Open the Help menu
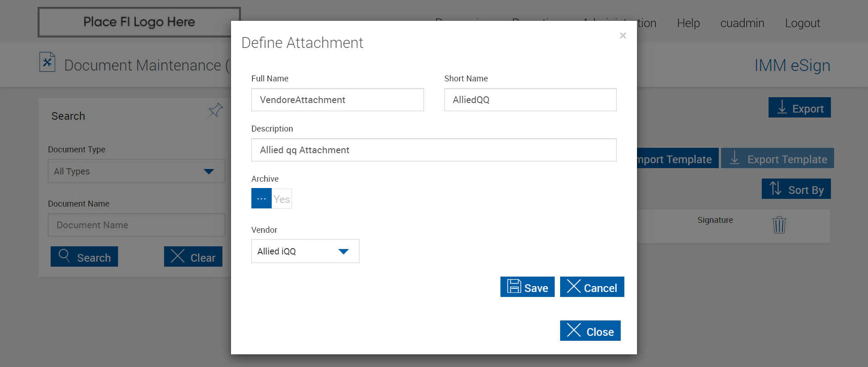868x367 pixels. click(688, 23)
